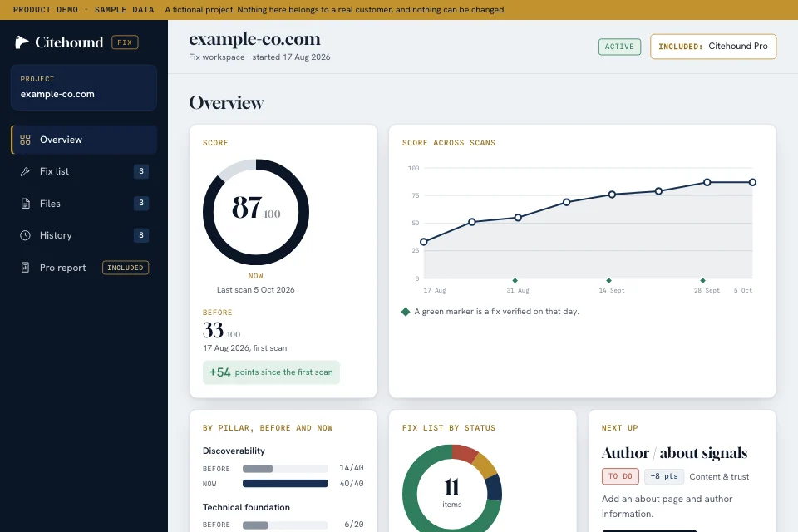Open the History section
This screenshot has width=798, height=532.
84,235
